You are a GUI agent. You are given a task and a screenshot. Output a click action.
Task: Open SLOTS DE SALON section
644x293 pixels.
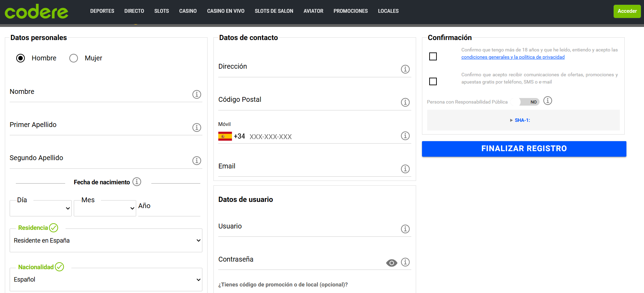pos(274,11)
